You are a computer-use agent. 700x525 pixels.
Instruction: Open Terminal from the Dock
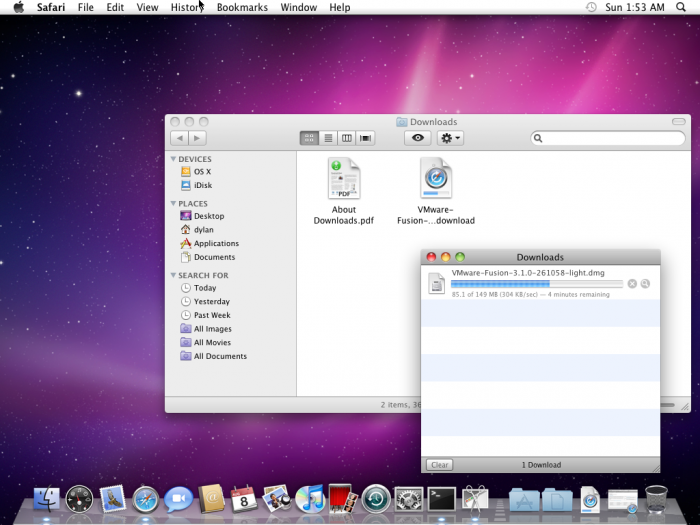(x=441, y=497)
